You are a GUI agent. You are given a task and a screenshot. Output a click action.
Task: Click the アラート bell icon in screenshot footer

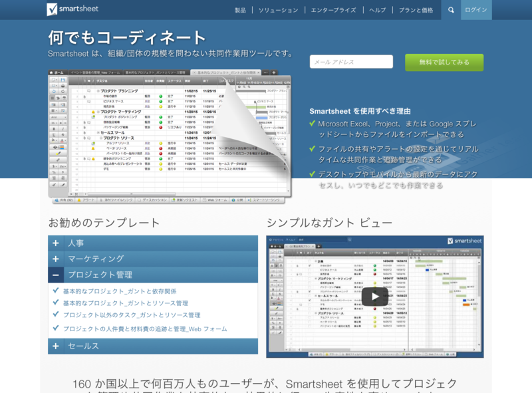79,200
